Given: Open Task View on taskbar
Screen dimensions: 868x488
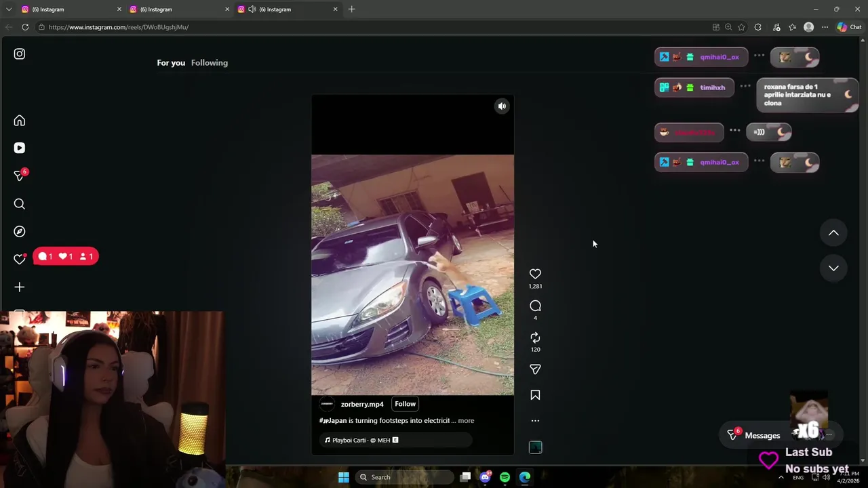Looking at the screenshot, I should click(x=465, y=477).
